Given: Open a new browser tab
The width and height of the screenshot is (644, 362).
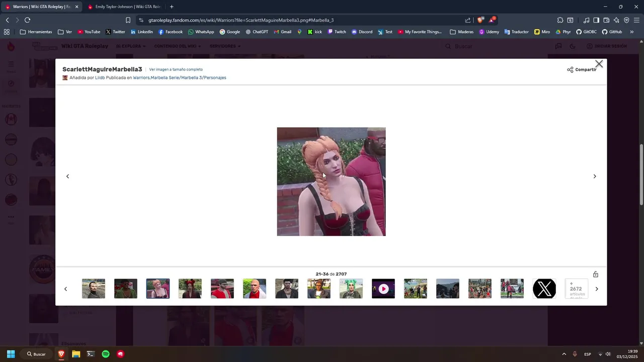Looking at the screenshot, I should 172,7.
